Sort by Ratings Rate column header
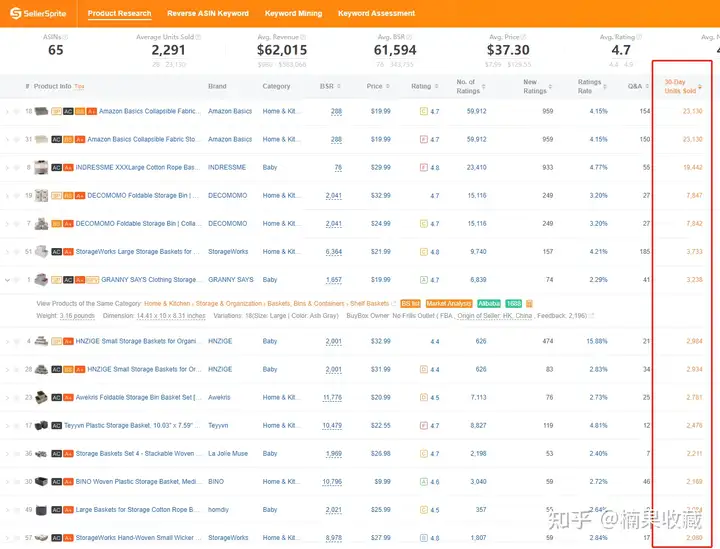Image resolution: width=720 pixels, height=549 pixels. (x=591, y=86)
